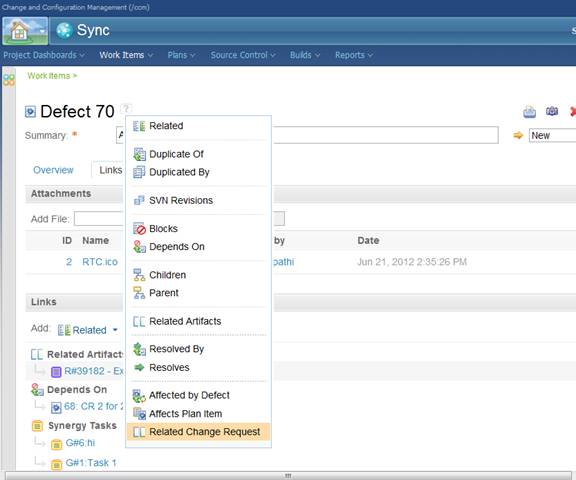Open the home menu icon

[25, 31]
